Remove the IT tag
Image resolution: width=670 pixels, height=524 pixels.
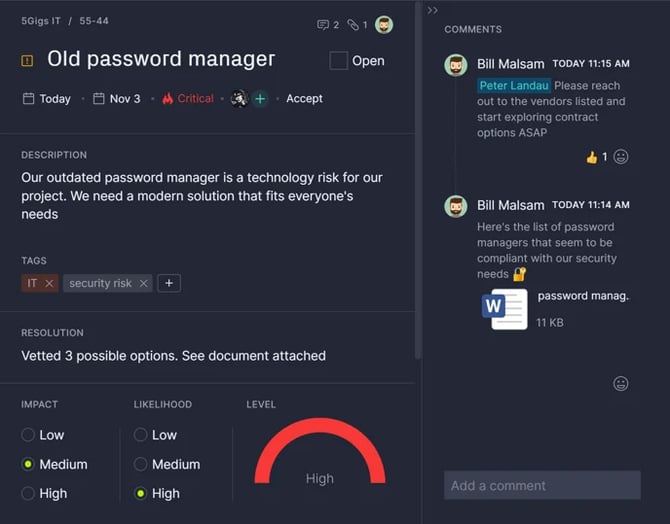tap(50, 283)
